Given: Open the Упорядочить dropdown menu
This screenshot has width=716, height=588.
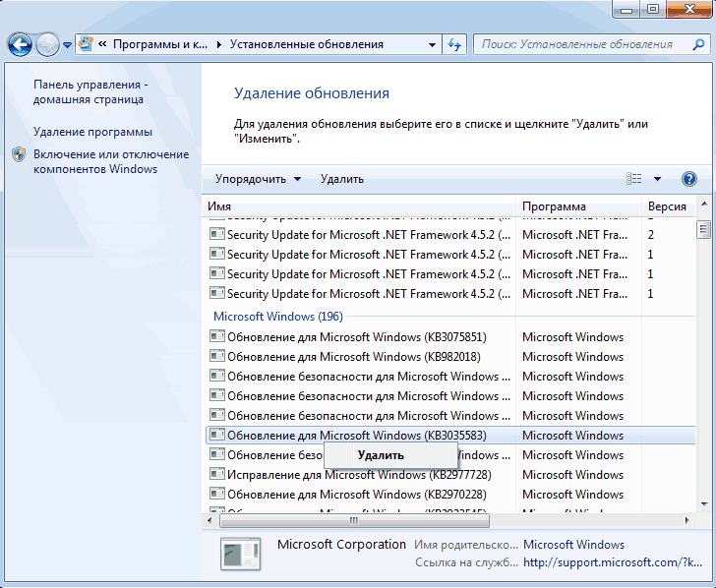Looking at the screenshot, I should (258, 179).
